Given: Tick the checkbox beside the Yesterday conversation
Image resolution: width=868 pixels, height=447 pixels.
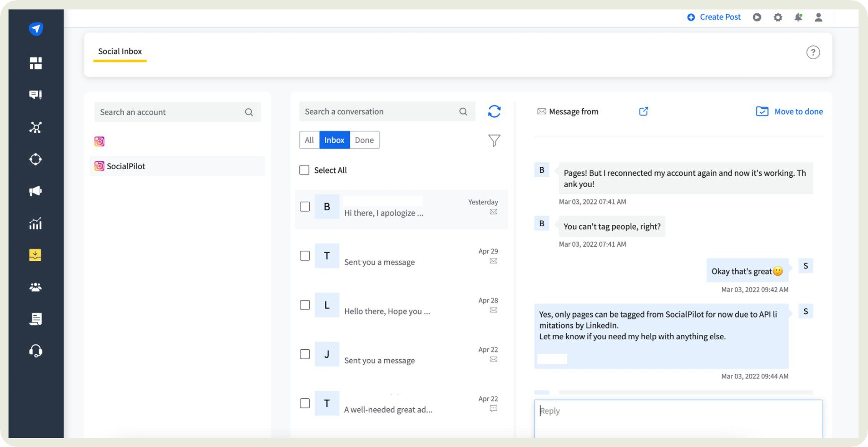Looking at the screenshot, I should [304, 207].
